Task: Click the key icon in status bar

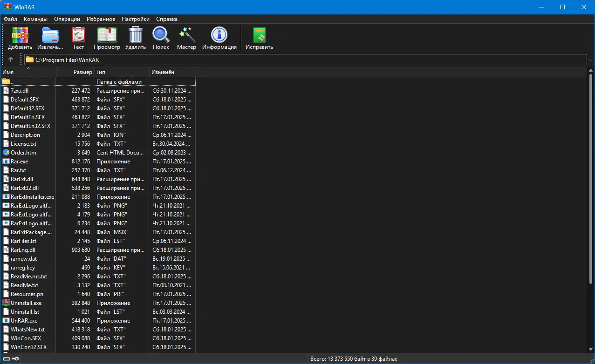Action: point(15,358)
